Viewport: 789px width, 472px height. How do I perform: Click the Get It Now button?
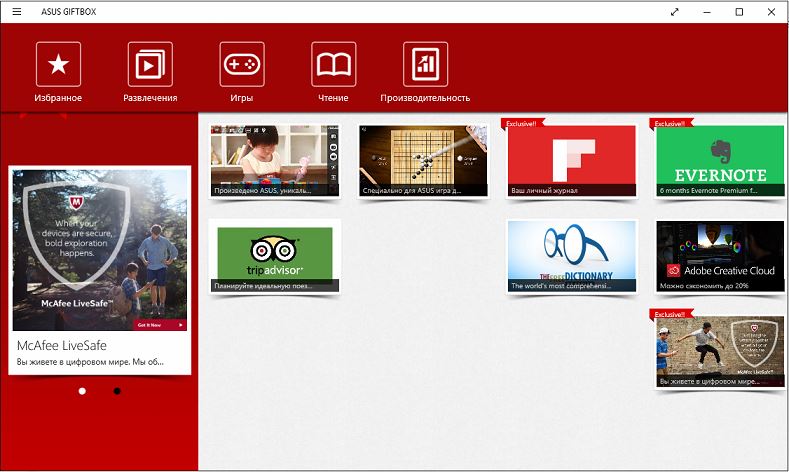[160, 325]
